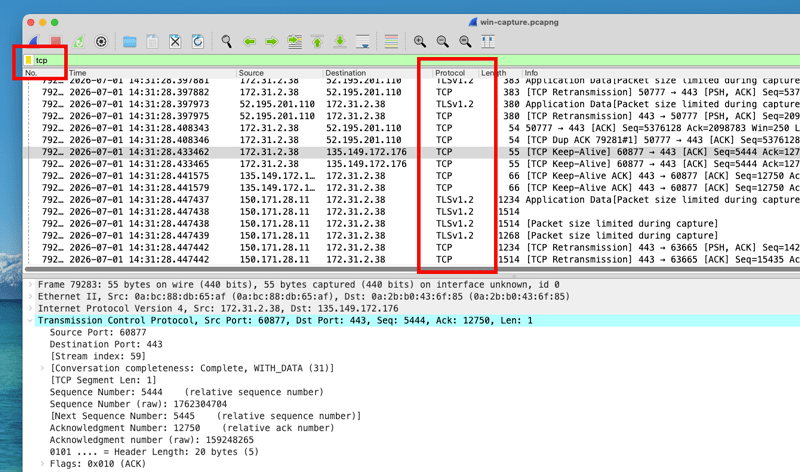
Task: Select the TCP Dup ACK packet at 14:31:28.408346
Action: [411, 140]
